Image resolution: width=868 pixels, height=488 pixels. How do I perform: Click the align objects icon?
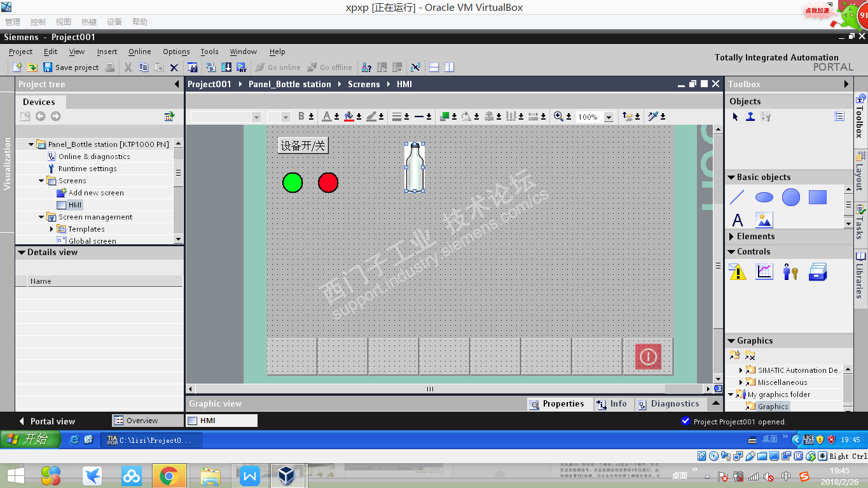pos(489,116)
